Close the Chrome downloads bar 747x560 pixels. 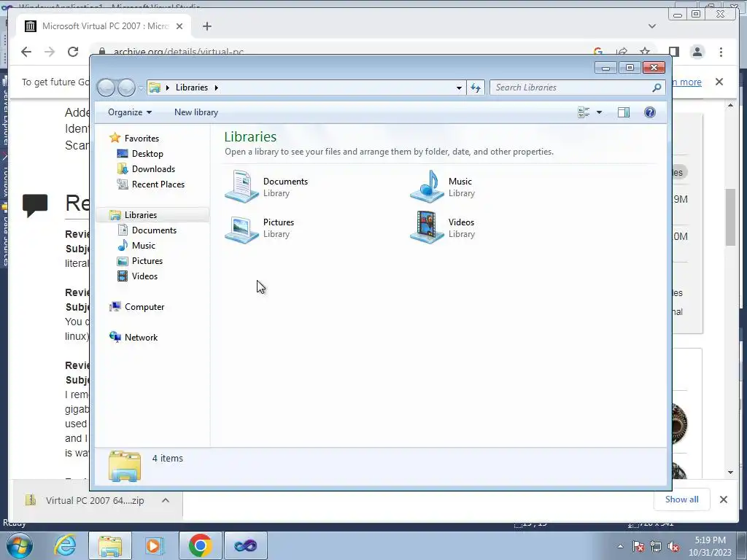coord(724,499)
